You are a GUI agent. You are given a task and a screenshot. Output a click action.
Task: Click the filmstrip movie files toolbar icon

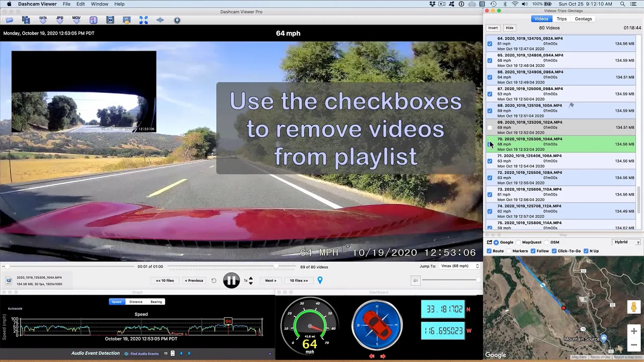(x=26, y=20)
